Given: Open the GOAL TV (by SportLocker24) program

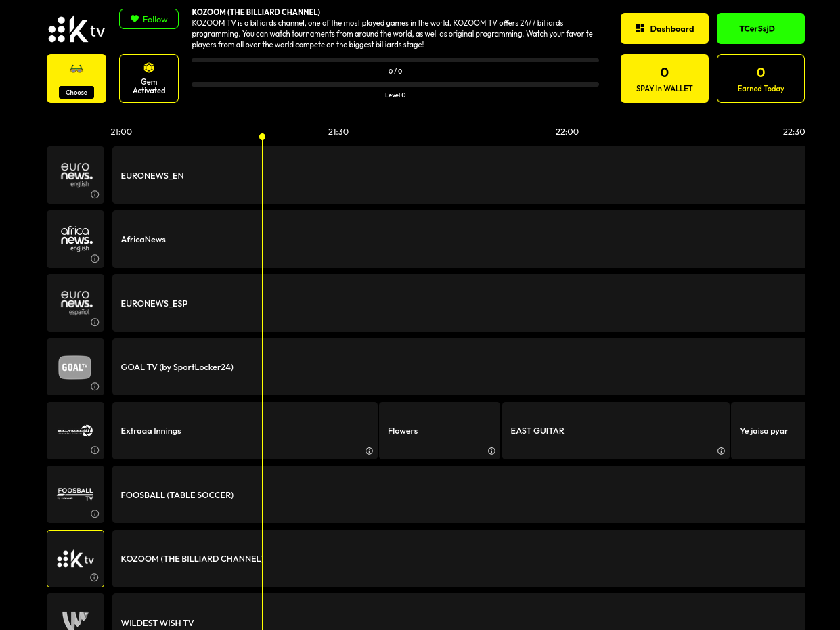Looking at the screenshot, I should [458, 367].
